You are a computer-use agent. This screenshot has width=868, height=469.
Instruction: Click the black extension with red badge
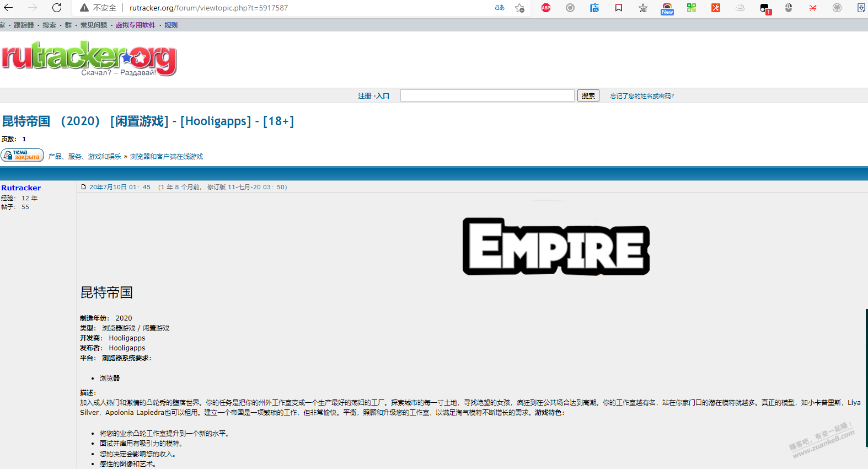click(x=765, y=9)
